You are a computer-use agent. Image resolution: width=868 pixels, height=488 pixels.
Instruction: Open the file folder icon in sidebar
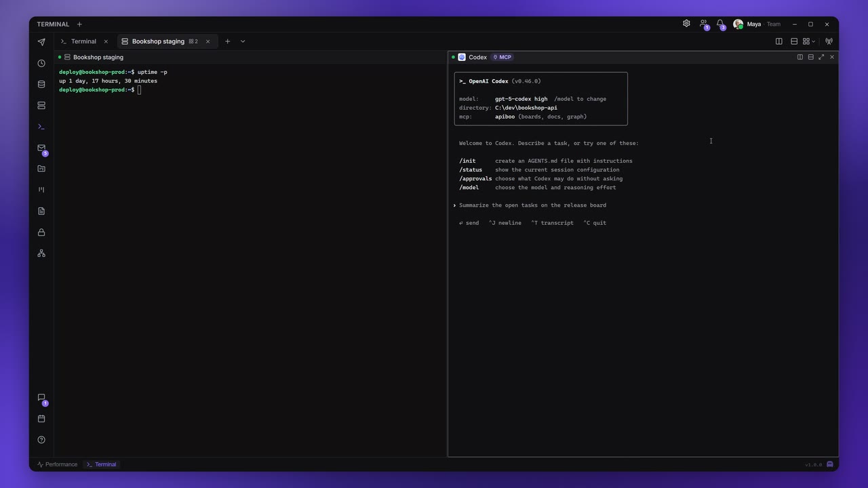click(x=41, y=169)
